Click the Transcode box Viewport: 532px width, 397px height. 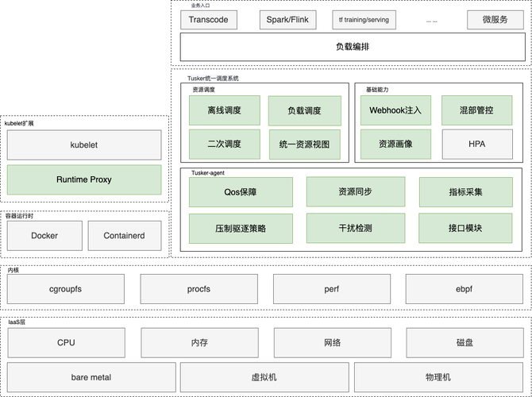tap(210, 20)
